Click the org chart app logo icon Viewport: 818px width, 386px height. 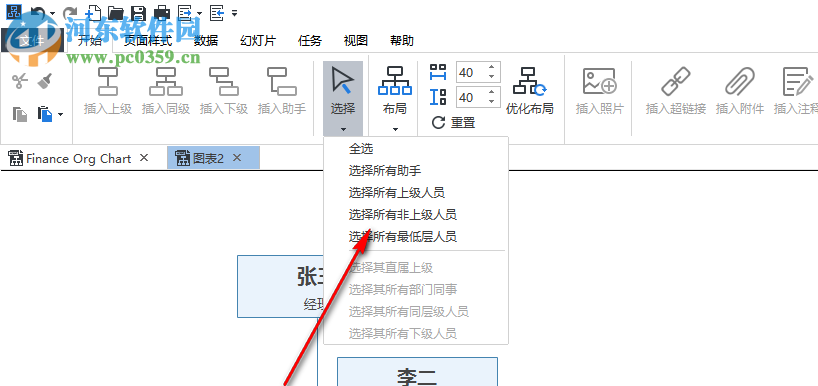(x=14, y=11)
